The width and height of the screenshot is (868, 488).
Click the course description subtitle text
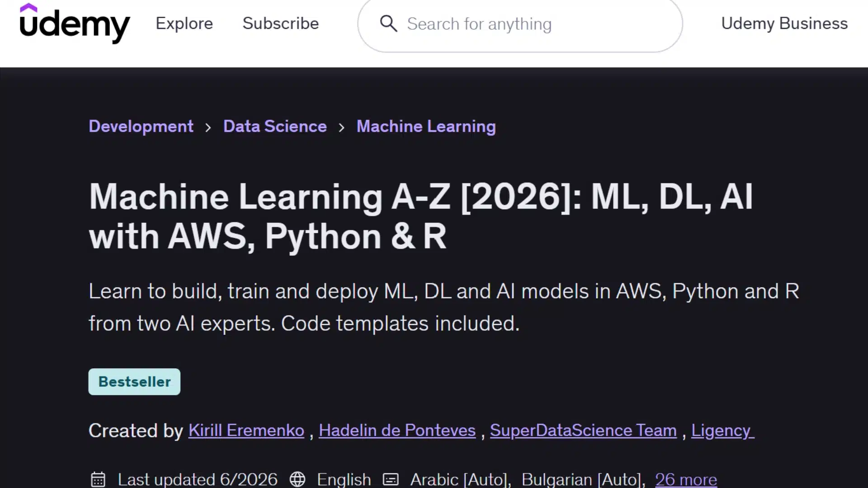pos(444,307)
